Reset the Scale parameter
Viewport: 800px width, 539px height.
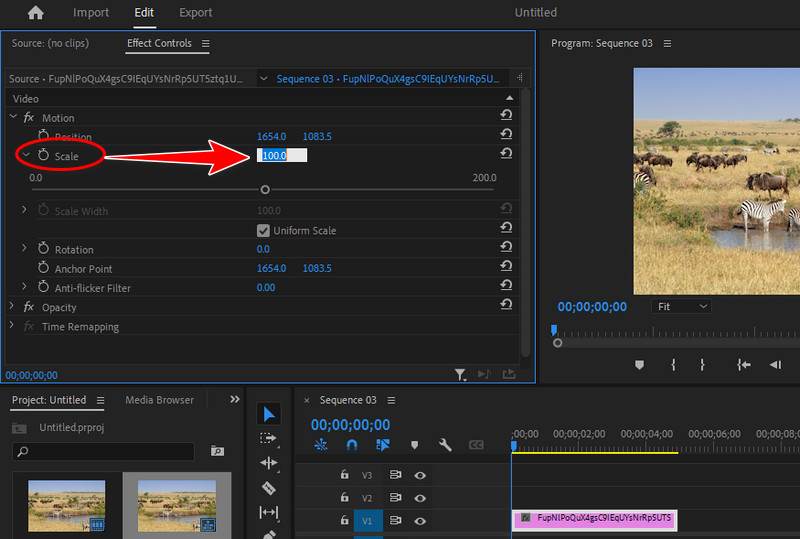[x=506, y=153]
